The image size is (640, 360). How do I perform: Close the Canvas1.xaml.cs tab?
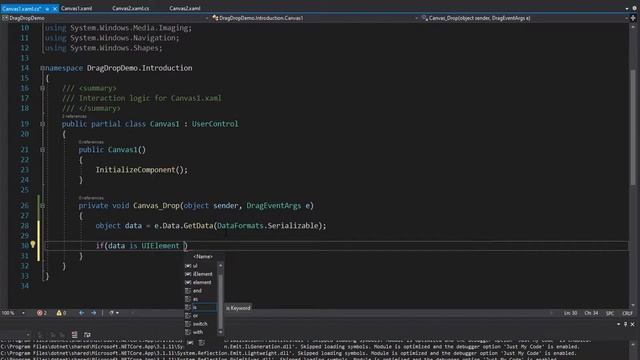[x=55, y=9]
